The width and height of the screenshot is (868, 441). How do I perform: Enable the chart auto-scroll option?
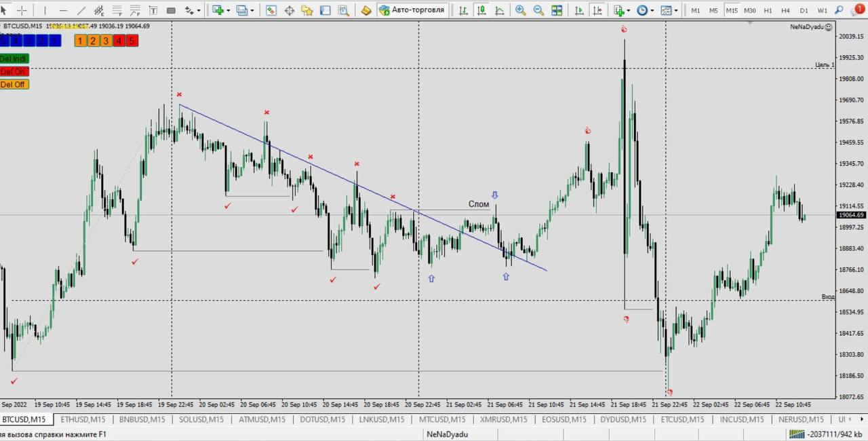pos(579,10)
